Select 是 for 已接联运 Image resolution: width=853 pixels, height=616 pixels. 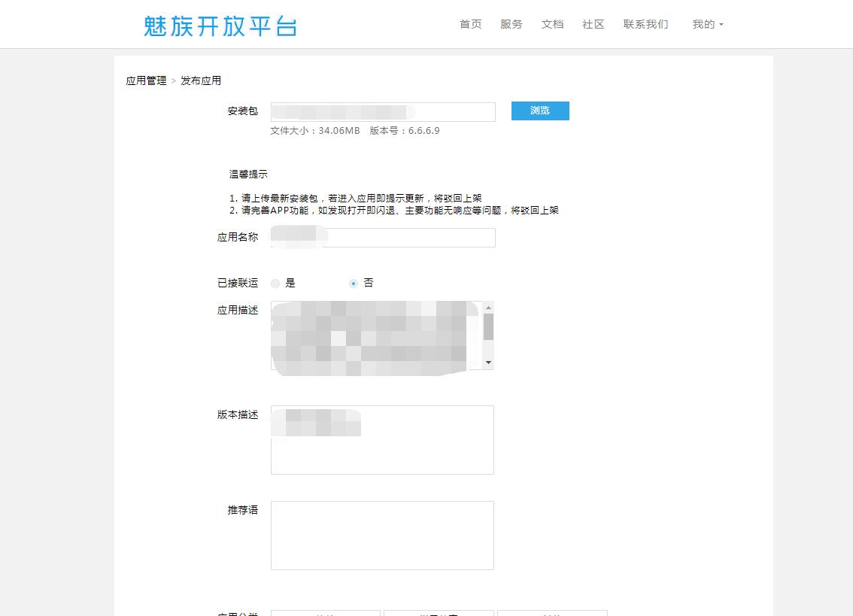(275, 284)
